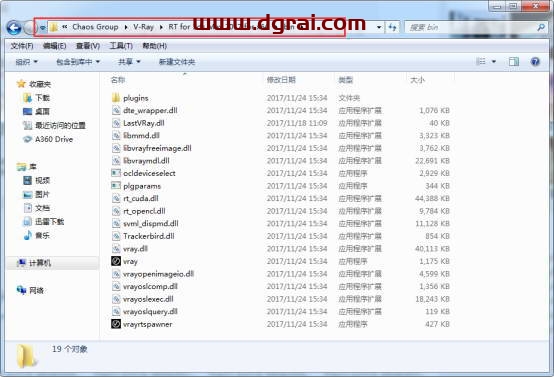Click the Favorites star icon
The height and width of the screenshot is (377, 554).
point(21,84)
